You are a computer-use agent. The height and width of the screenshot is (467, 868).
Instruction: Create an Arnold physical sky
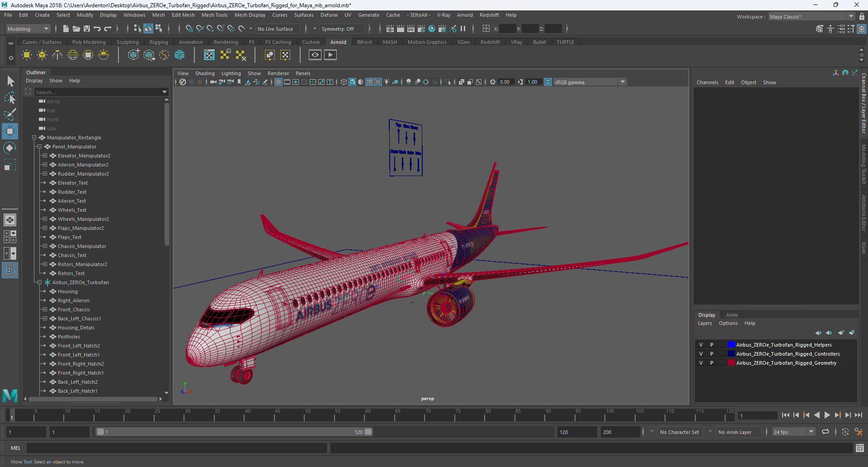(x=104, y=55)
